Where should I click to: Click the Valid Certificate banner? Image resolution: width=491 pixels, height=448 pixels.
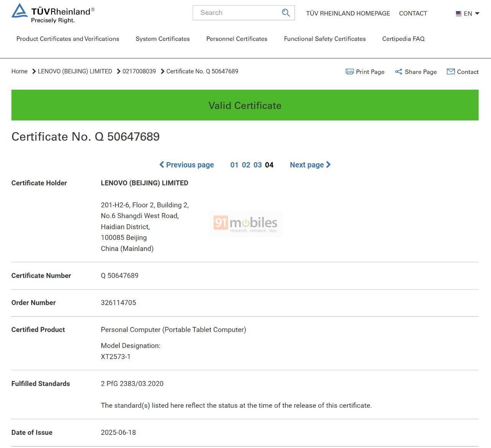point(245,105)
